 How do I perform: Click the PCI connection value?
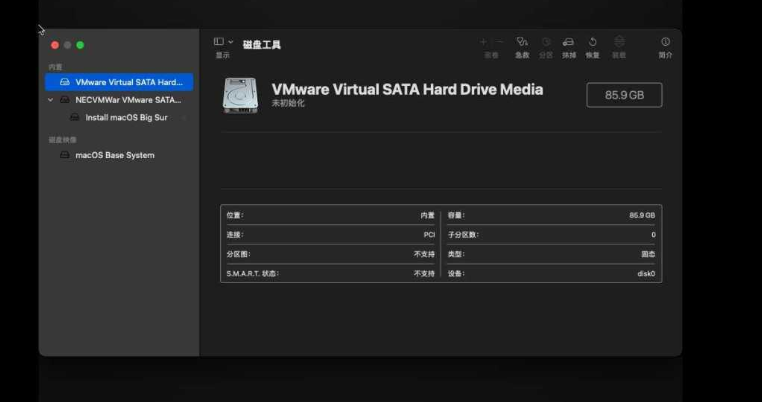point(429,235)
